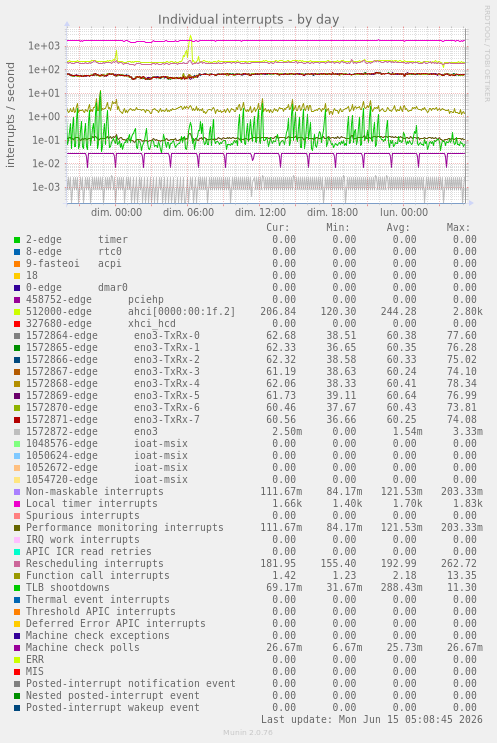
Task: Click the 'MIS' legend label
Action: click(x=35, y=672)
